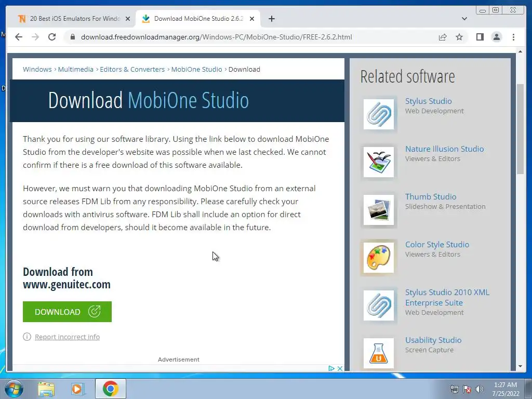532x399 pixels.
Task: Launch Windows Media Player from the taskbar
Action: click(x=78, y=389)
